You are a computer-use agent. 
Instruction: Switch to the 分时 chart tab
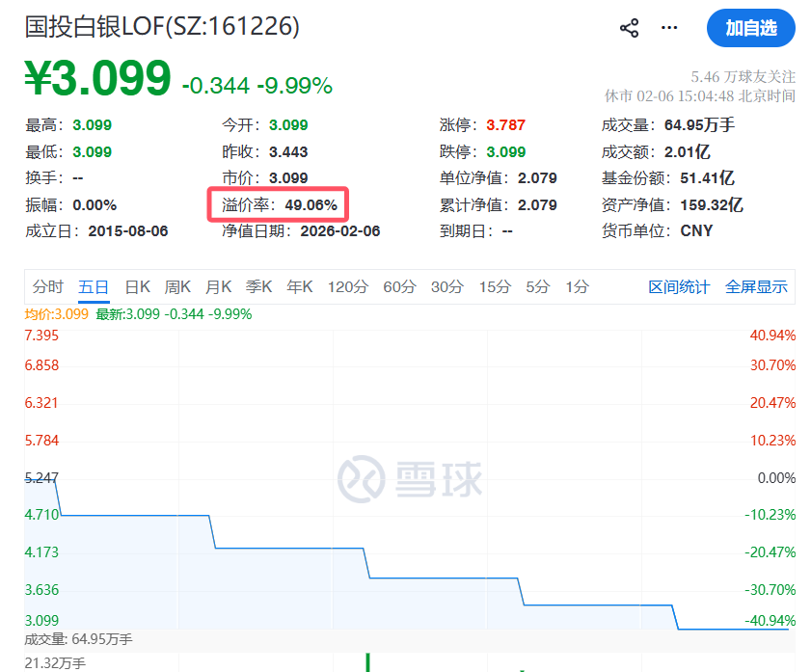tap(47, 286)
